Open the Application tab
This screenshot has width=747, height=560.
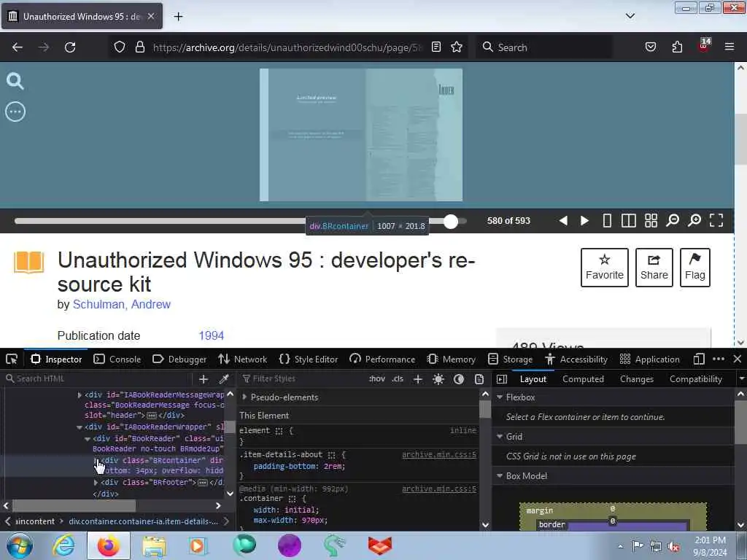[x=649, y=359]
